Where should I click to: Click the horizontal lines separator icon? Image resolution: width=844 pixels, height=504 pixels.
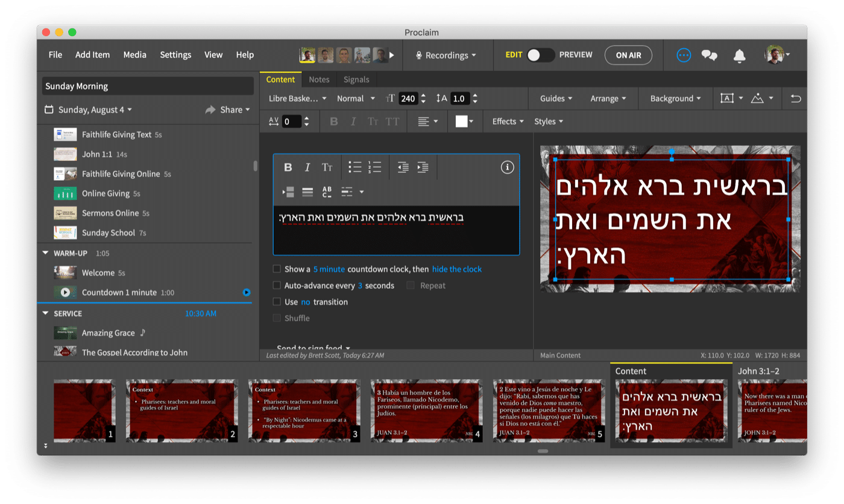click(307, 192)
